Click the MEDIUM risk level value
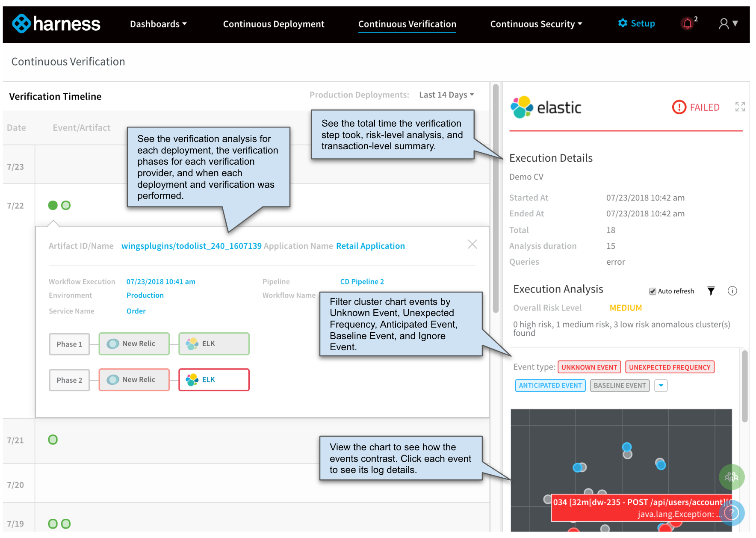The height and width of the screenshot is (538, 756). point(626,307)
